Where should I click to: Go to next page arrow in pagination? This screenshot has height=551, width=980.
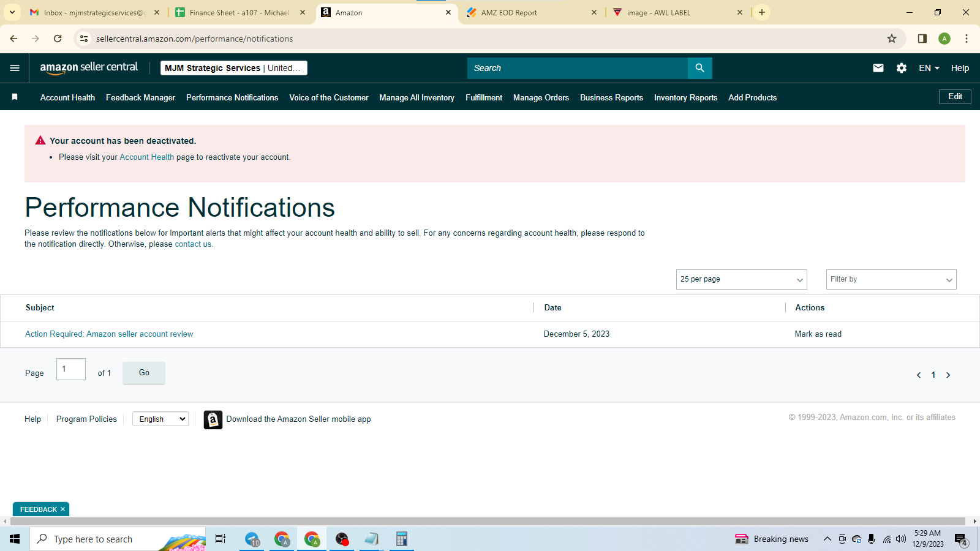tap(948, 375)
